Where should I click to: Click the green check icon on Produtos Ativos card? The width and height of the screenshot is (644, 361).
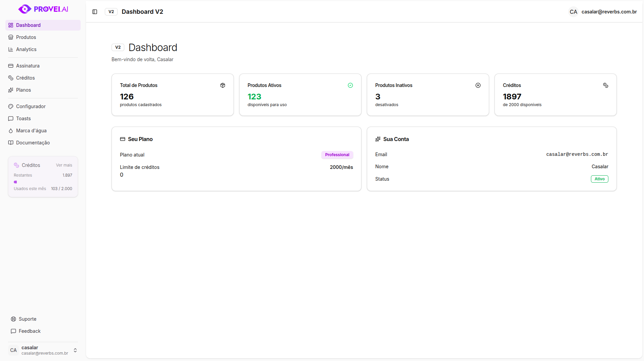(350, 85)
